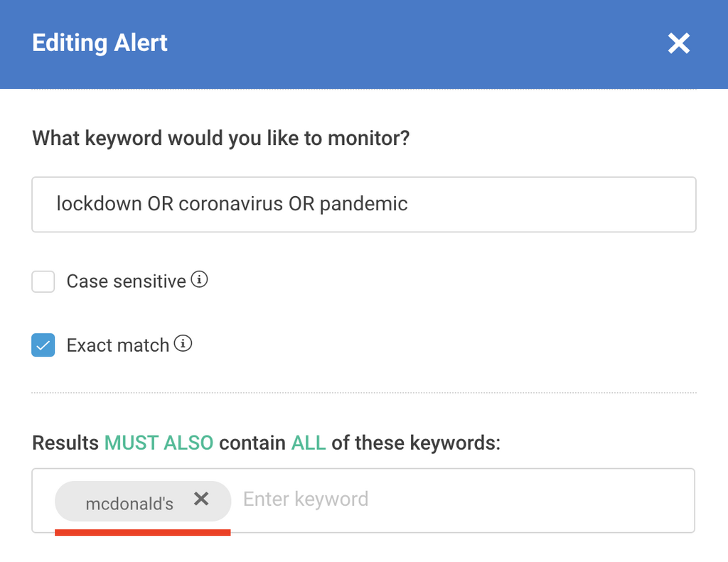Uncheck the Exact match checkbox

tap(43, 345)
